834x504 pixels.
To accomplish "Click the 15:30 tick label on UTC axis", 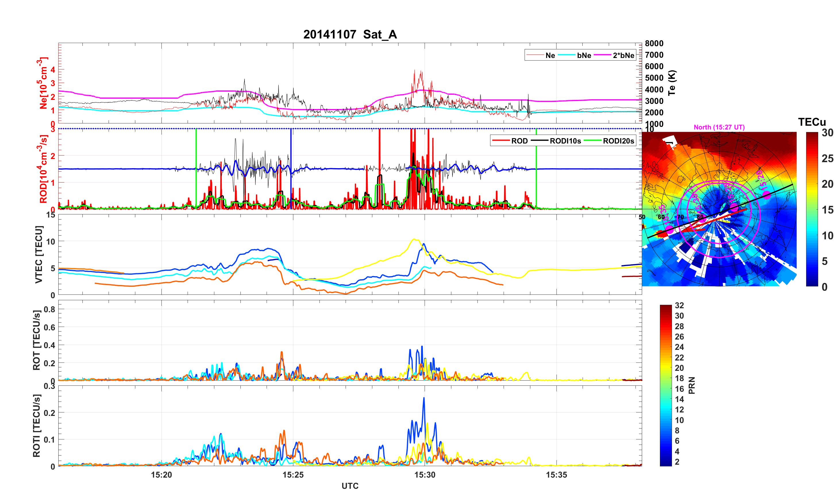I will 425,475.
